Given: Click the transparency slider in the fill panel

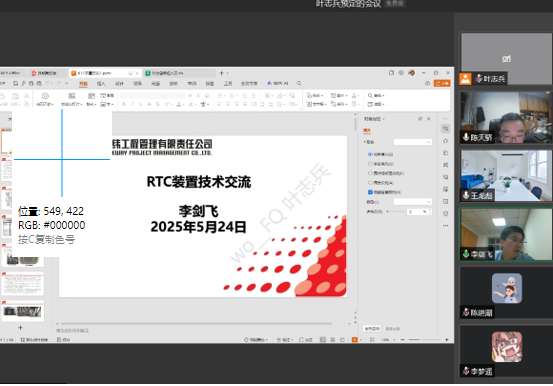Looking at the screenshot, I should tap(396, 211).
